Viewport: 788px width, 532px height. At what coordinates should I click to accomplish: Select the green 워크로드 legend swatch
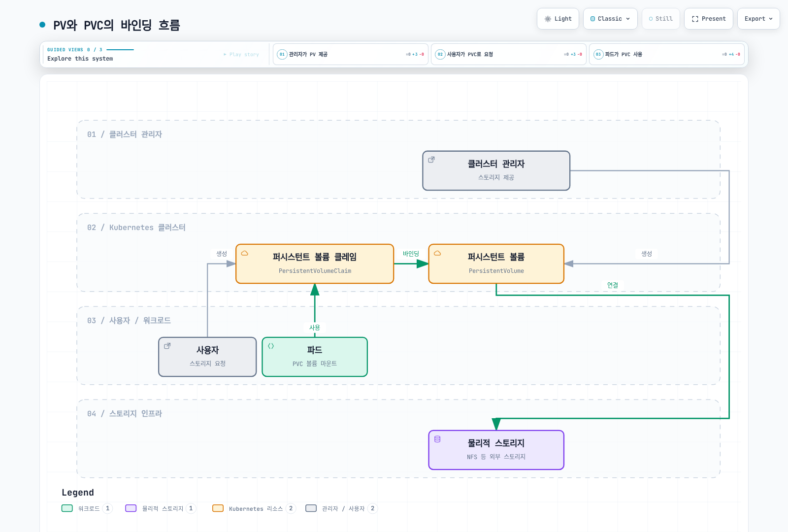click(x=67, y=508)
